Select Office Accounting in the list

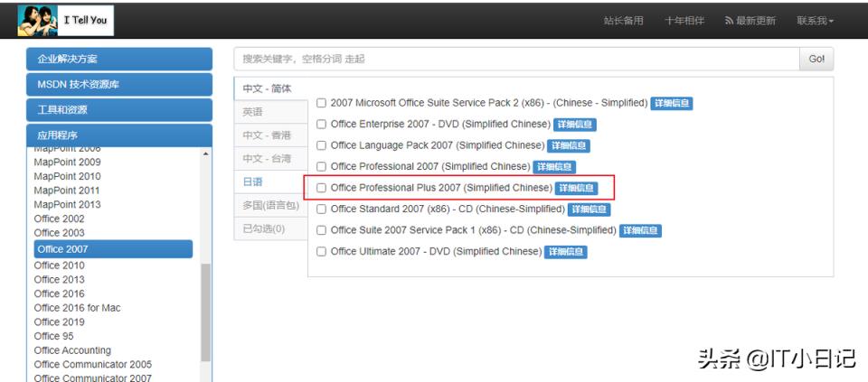pos(72,350)
